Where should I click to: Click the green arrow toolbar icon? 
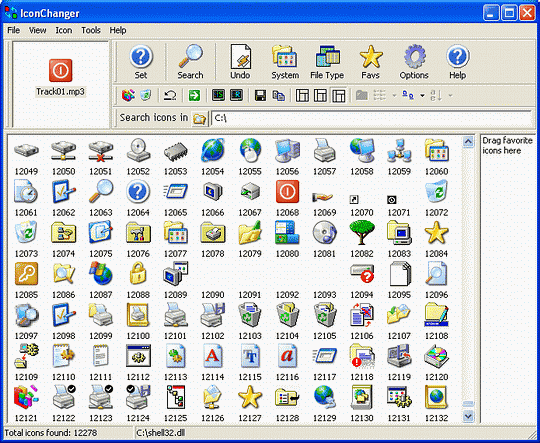[x=194, y=95]
